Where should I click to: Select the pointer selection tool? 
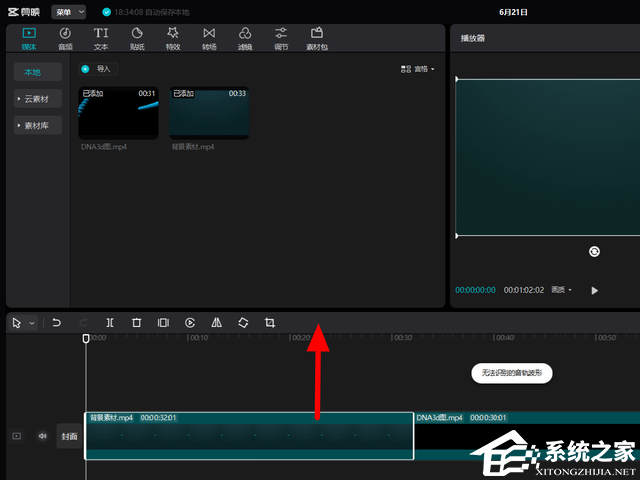coord(17,323)
